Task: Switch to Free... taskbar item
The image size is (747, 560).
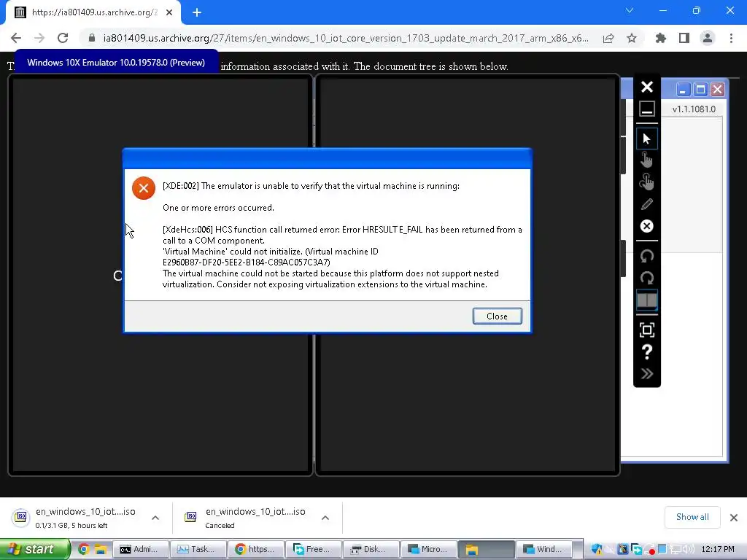Action: (313, 550)
